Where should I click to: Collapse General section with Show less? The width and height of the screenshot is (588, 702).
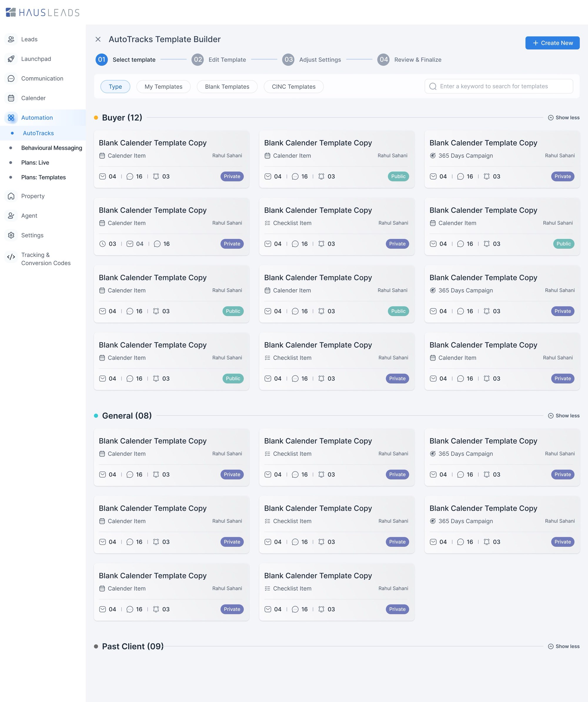click(x=564, y=416)
